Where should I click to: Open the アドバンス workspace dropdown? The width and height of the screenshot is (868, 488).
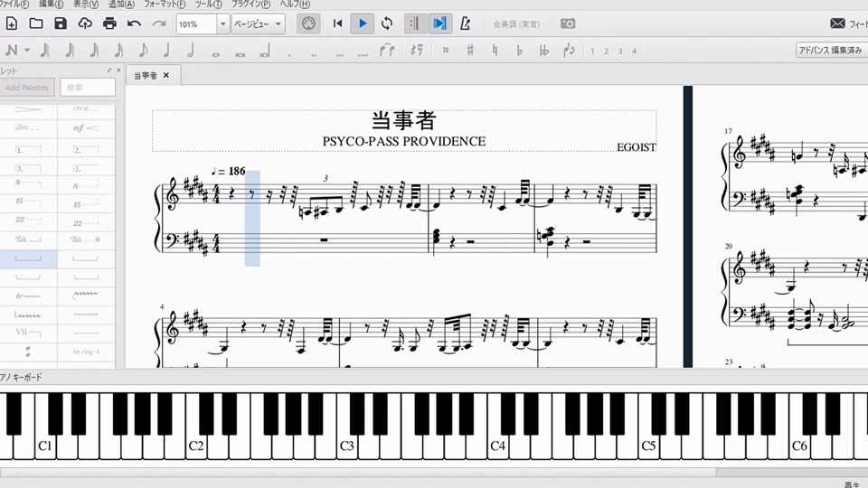832,51
